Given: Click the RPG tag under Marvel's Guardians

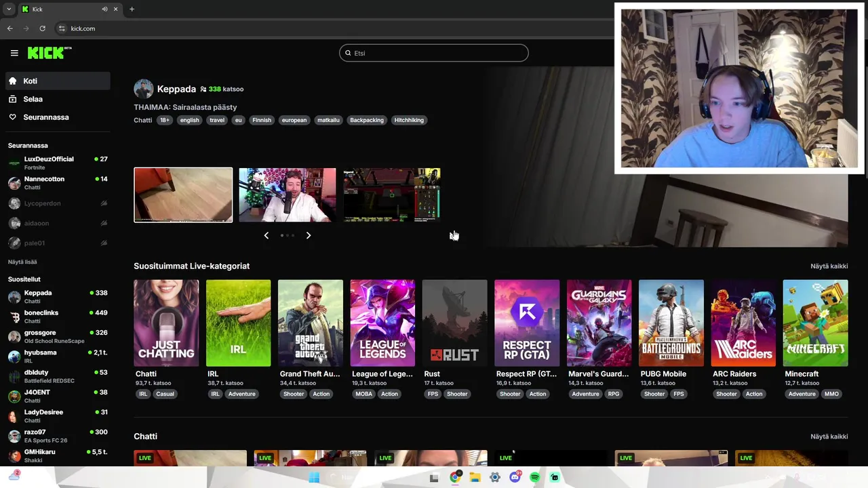Looking at the screenshot, I should point(614,394).
